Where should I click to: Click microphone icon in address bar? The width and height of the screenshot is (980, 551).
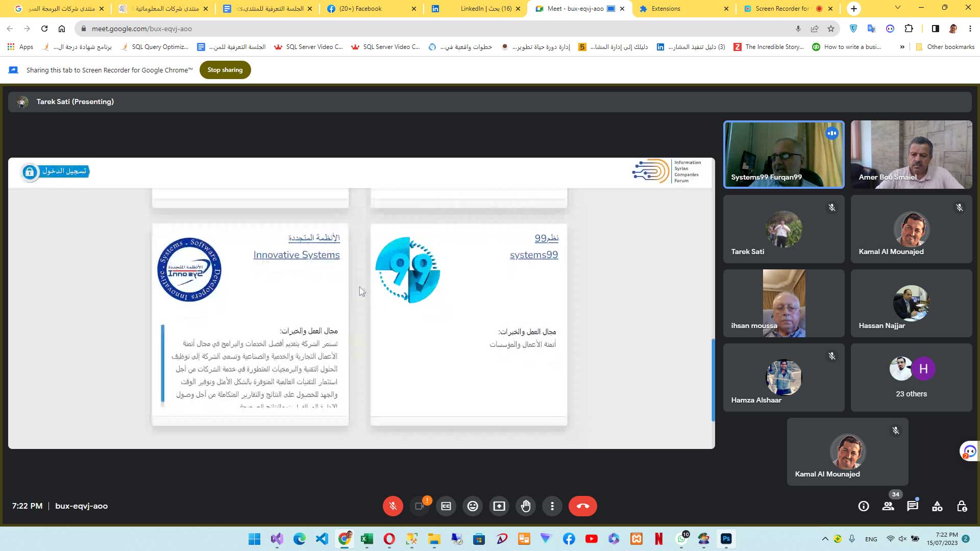(798, 29)
